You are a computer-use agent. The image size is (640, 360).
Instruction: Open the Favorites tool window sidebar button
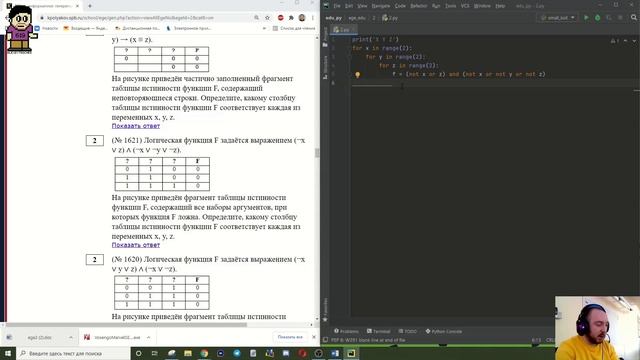(325, 310)
